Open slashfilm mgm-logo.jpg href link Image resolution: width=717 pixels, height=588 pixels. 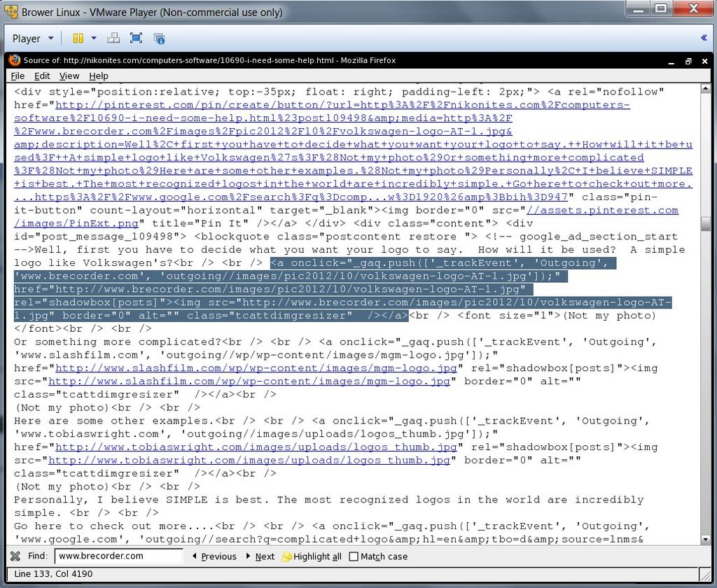256,368
